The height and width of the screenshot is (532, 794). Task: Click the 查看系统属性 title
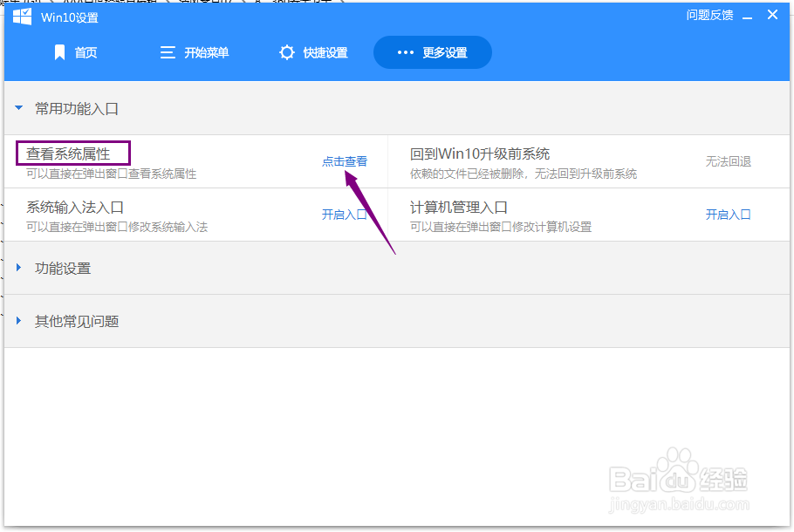(68, 153)
